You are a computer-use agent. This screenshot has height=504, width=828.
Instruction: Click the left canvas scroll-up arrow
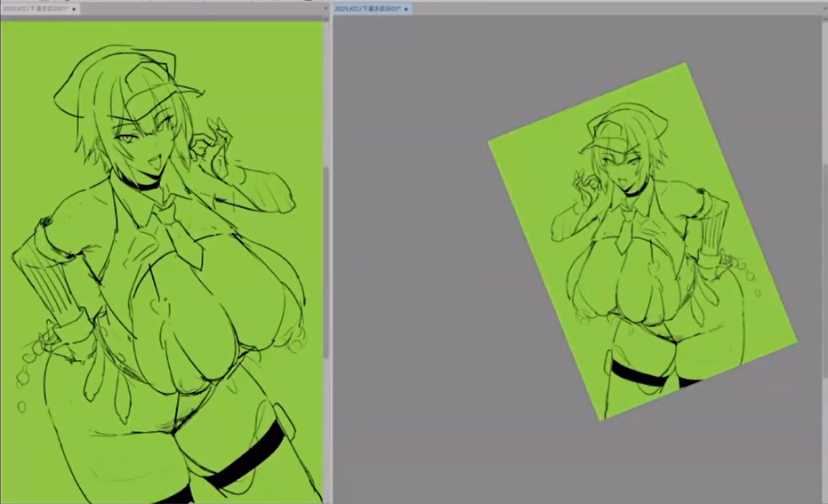326,19
